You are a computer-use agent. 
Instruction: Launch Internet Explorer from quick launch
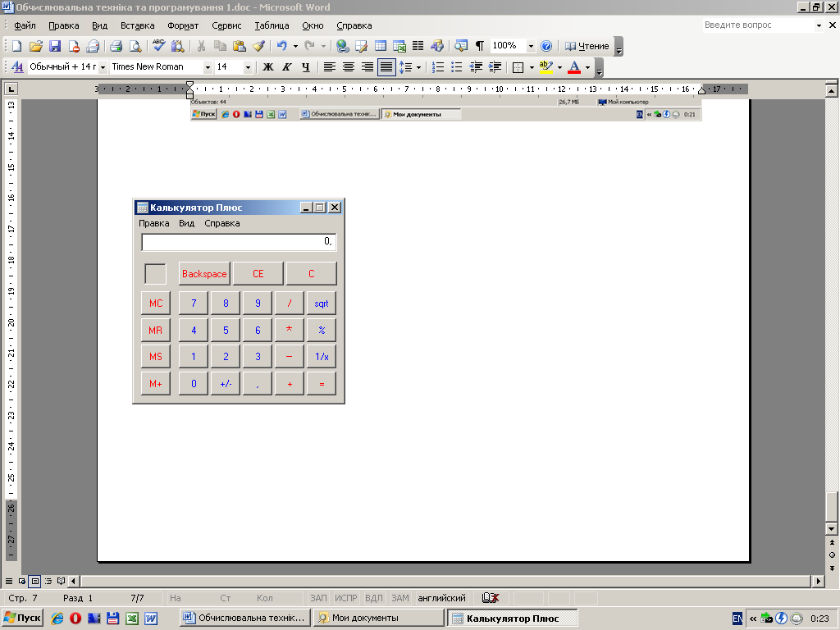(x=57, y=619)
